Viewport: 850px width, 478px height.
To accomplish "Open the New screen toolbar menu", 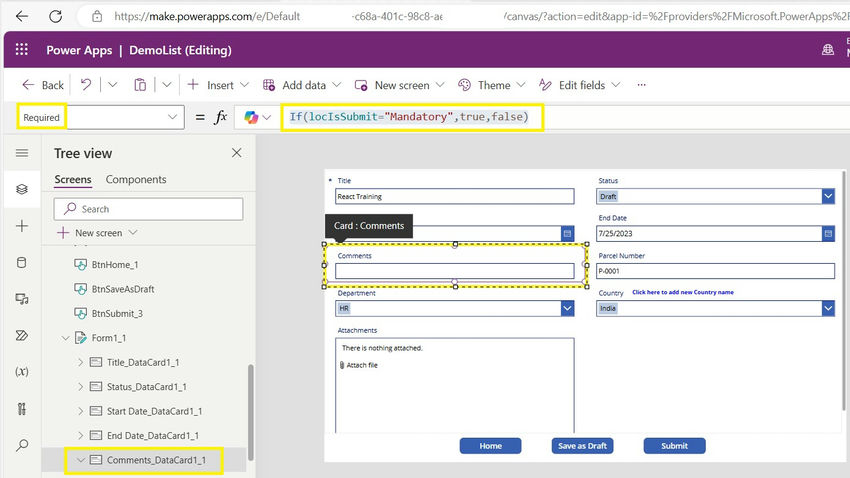I will 400,85.
